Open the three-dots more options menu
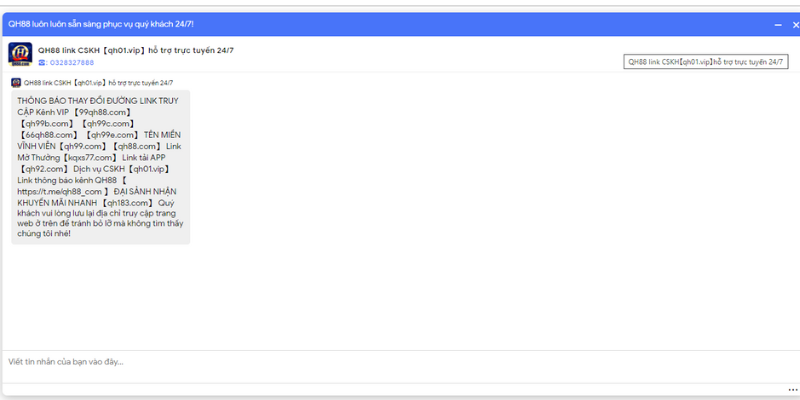This screenshot has height=400, width=800. [x=791, y=389]
